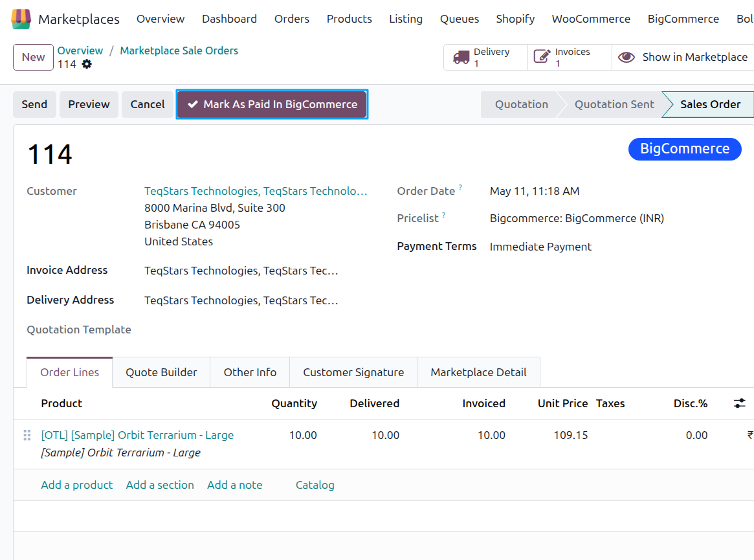Click Add a note link
The image size is (754, 560).
235,485
